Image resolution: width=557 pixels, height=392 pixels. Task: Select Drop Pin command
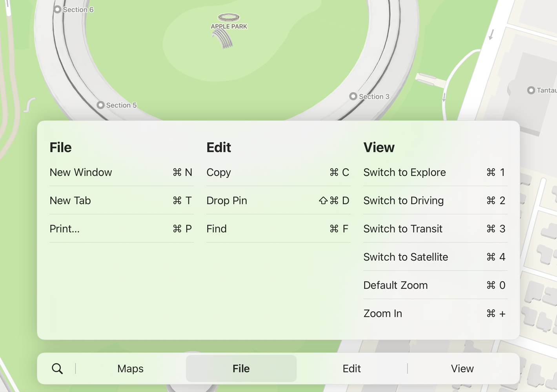(x=278, y=200)
